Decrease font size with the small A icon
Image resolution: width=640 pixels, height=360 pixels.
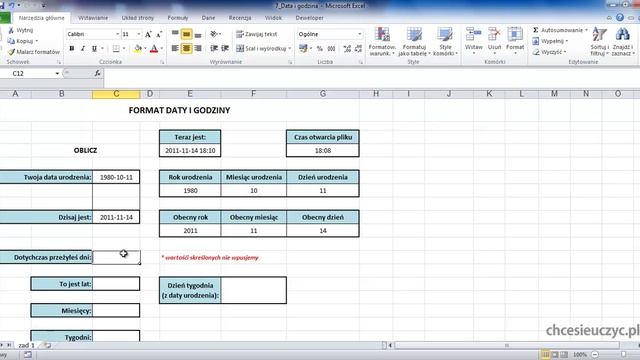click(x=159, y=34)
